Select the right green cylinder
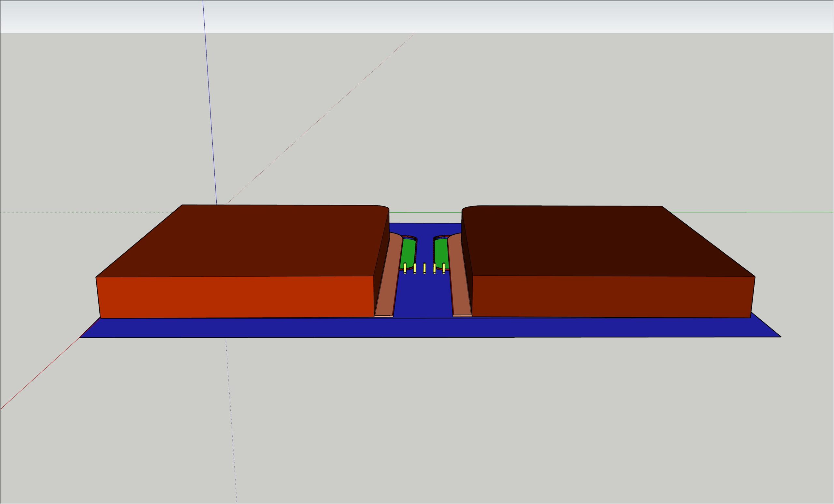This screenshot has height=504, width=834. pyautogui.click(x=442, y=253)
